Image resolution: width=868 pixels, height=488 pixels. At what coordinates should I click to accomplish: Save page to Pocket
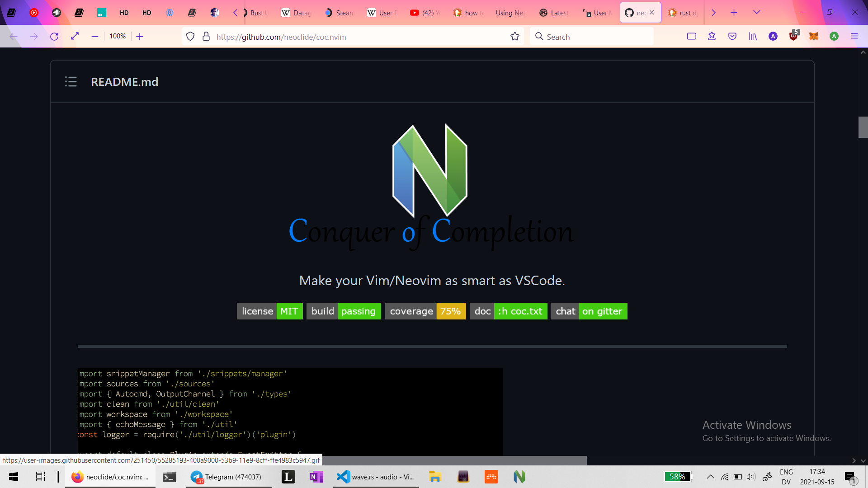tap(732, 37)
